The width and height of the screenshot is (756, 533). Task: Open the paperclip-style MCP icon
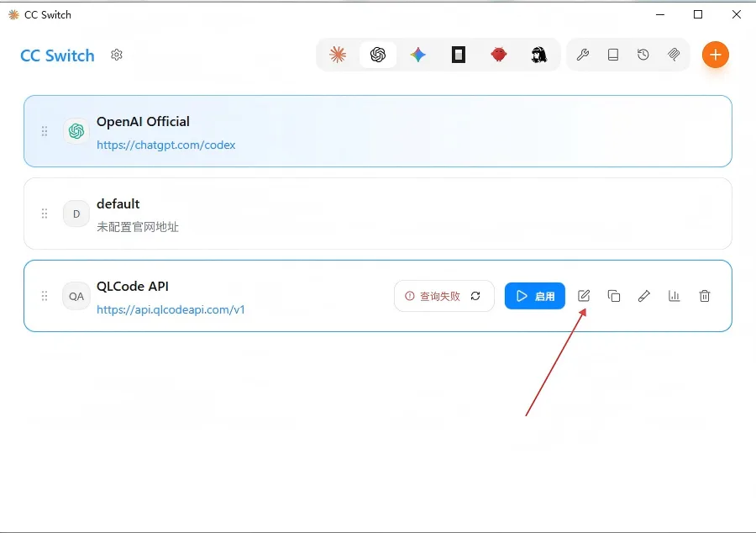click(x=674, y=55)
